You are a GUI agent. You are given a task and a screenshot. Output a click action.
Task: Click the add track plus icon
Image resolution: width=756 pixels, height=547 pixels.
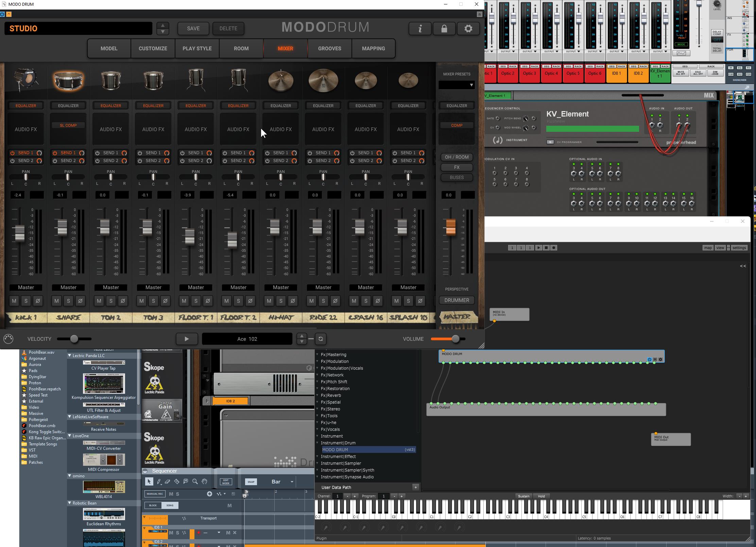point(209,494)
